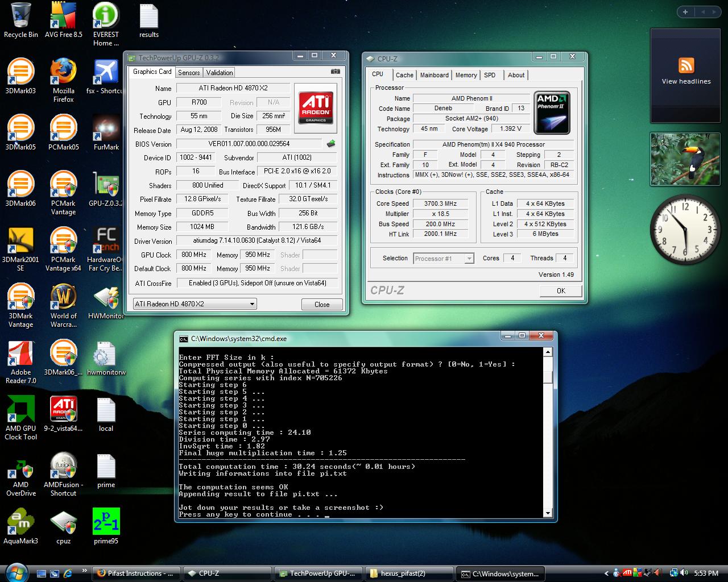Open AMD OverDrive desktop icon
728x582 pixels.
[x=20, y=475]
